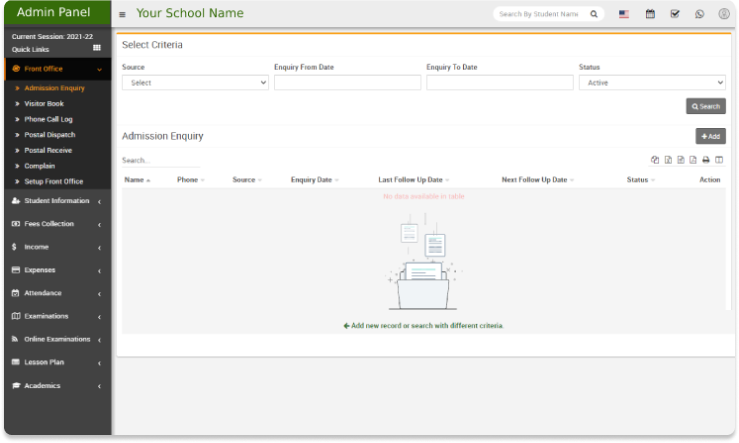The width and height of the screenshot is (739, 443).
Task: Copy the table using copy icon
Action: 655,160
